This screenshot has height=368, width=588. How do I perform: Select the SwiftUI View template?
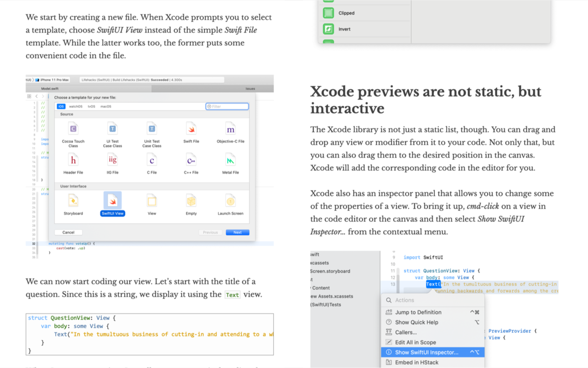click(112, 204)
